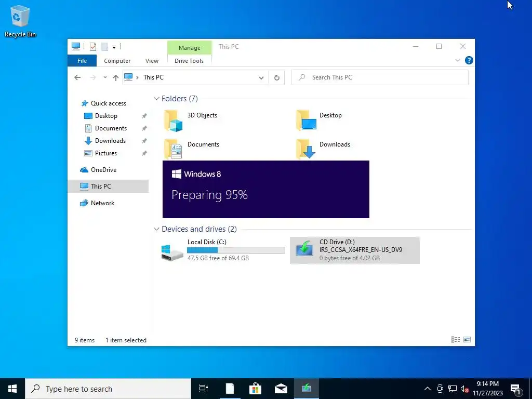
Task: Open the clock showing 9:14 PM
Action: pyautogui.click(x=487, y=389)
